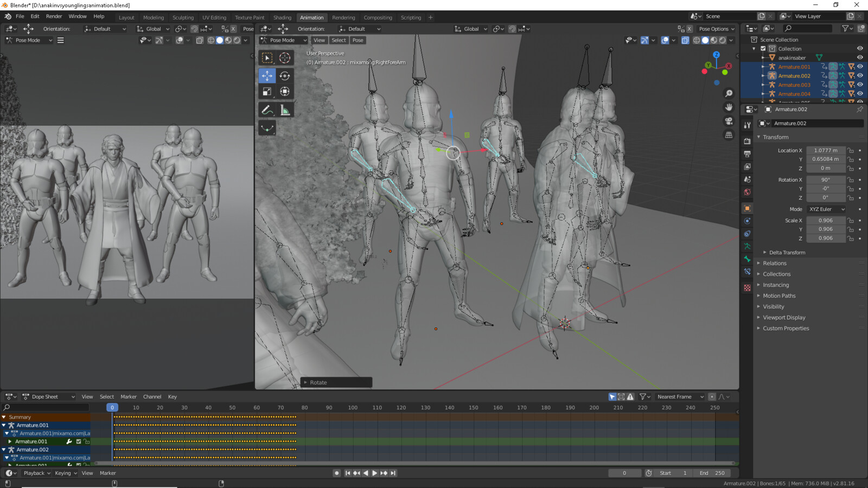This screenshot has width=868, height=488.
Task: Switch to the Shading workspace tab
Action: (282, 17)
